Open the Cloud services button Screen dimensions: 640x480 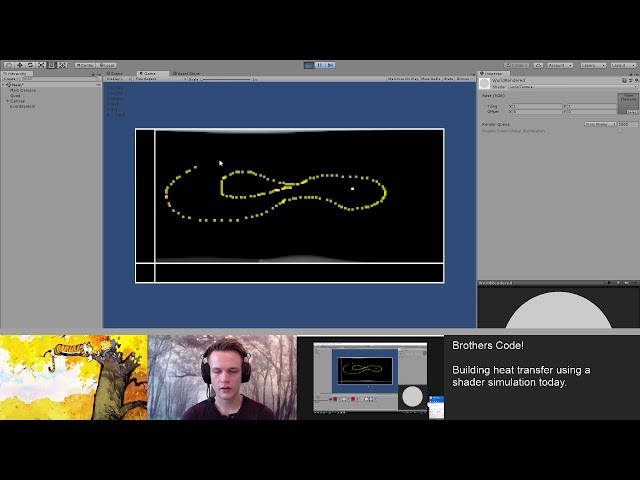[538, 65]
